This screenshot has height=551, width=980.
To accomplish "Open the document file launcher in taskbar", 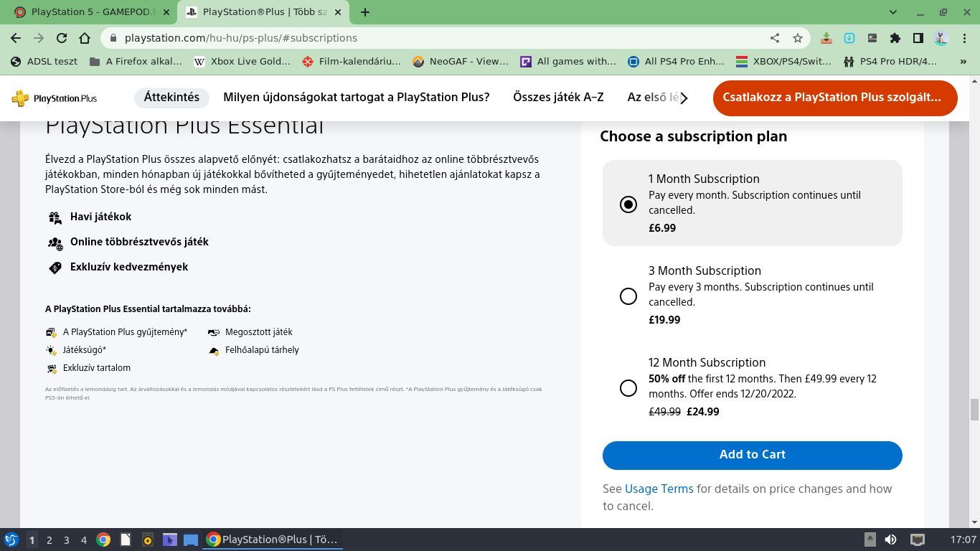I will 126,540.
